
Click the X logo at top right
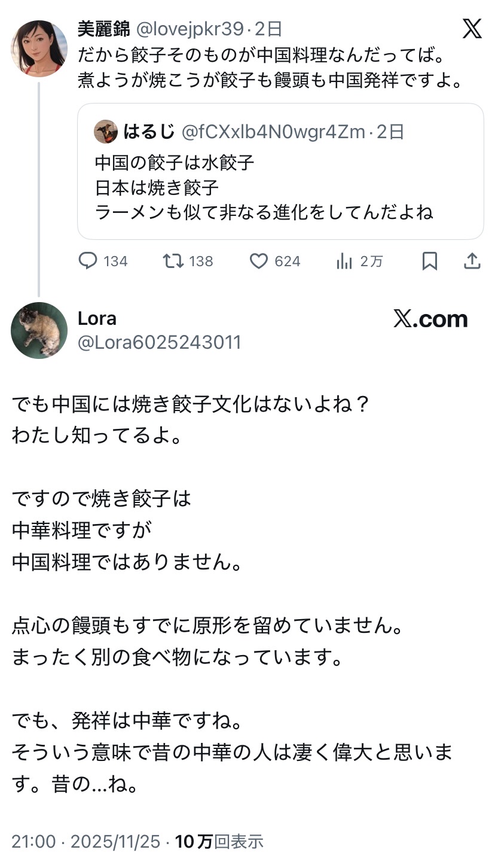coord(472,28)
